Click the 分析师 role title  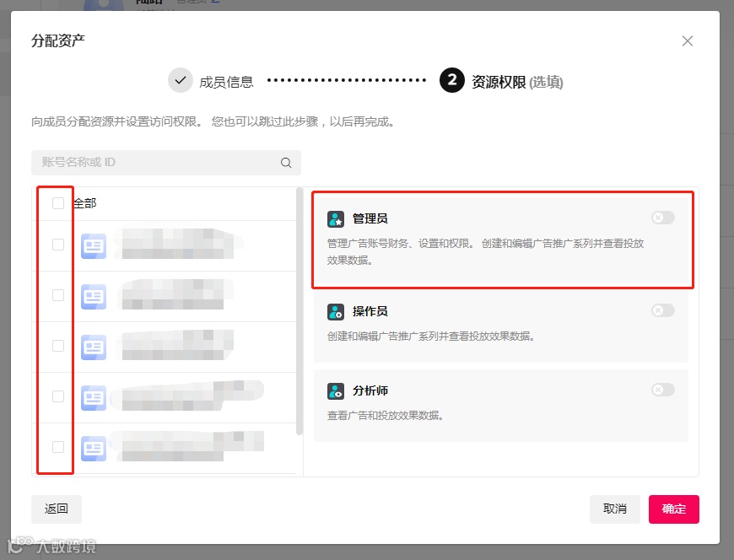[370, 390]
